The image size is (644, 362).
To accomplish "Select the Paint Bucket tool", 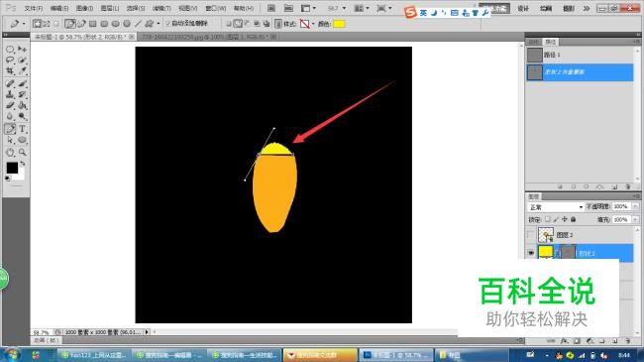I will [22, 106].
